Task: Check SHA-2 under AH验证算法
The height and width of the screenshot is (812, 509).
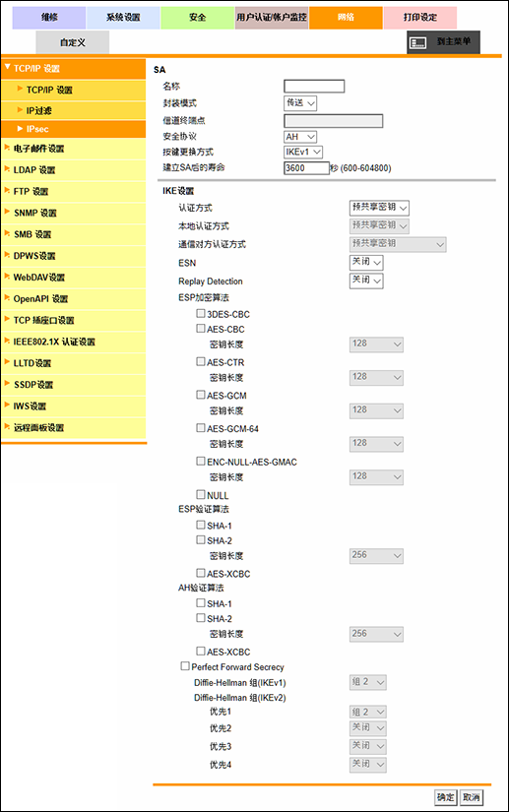Action: (201, 618)
